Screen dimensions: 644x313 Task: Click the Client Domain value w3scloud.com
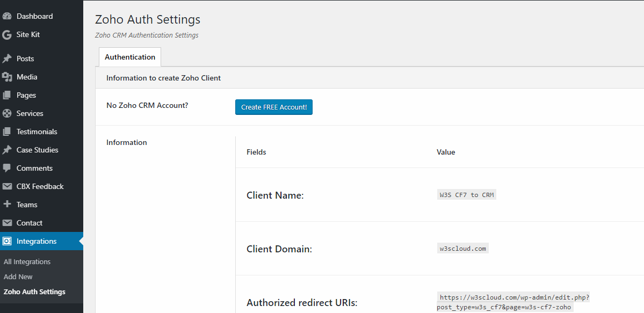click(462, 249)
